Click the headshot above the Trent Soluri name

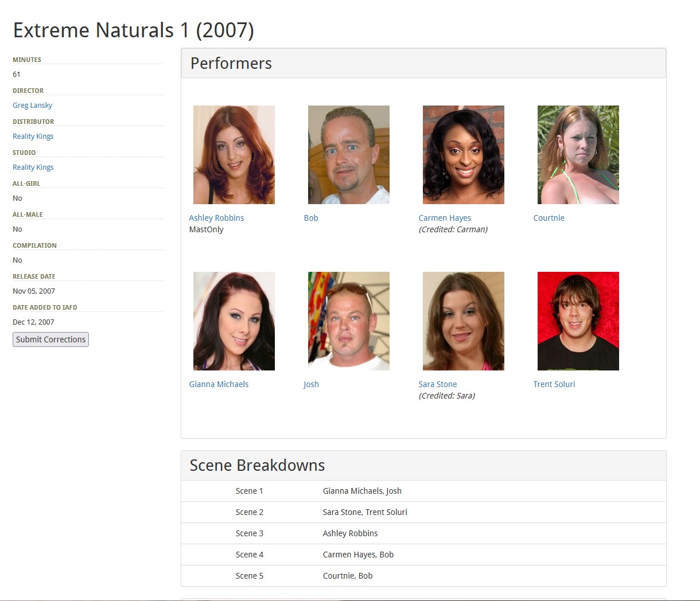click(x=578, y=321)
